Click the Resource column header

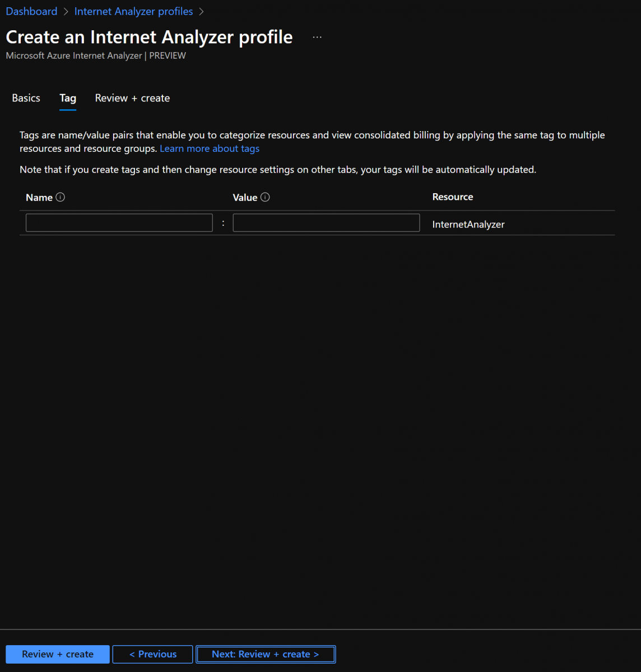[453, 197]
